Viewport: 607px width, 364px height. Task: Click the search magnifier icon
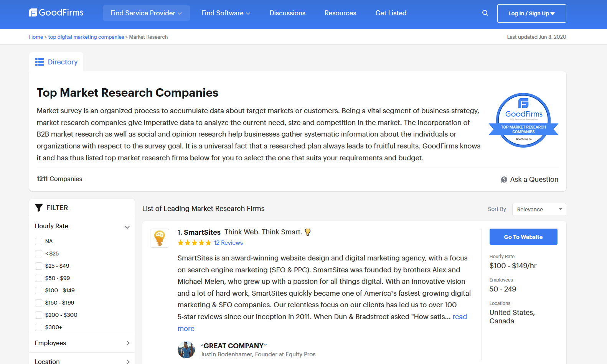point(485,13)
